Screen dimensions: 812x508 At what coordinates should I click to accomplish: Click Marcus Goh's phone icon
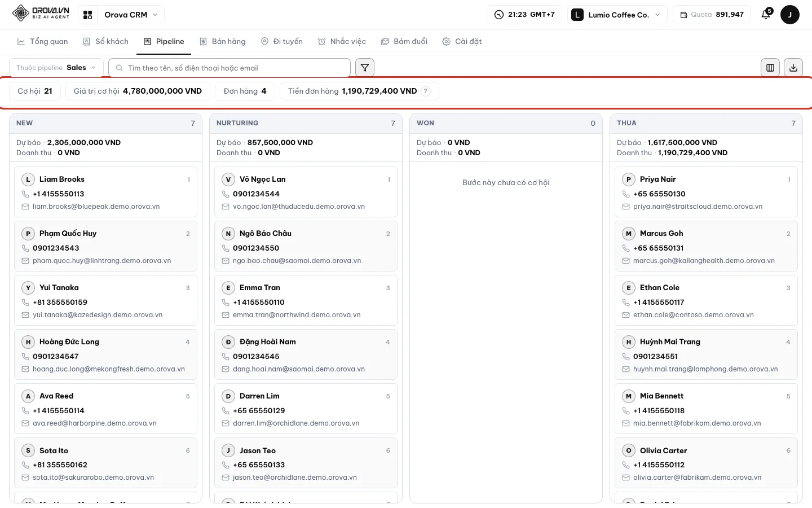[x=626, y=248]
